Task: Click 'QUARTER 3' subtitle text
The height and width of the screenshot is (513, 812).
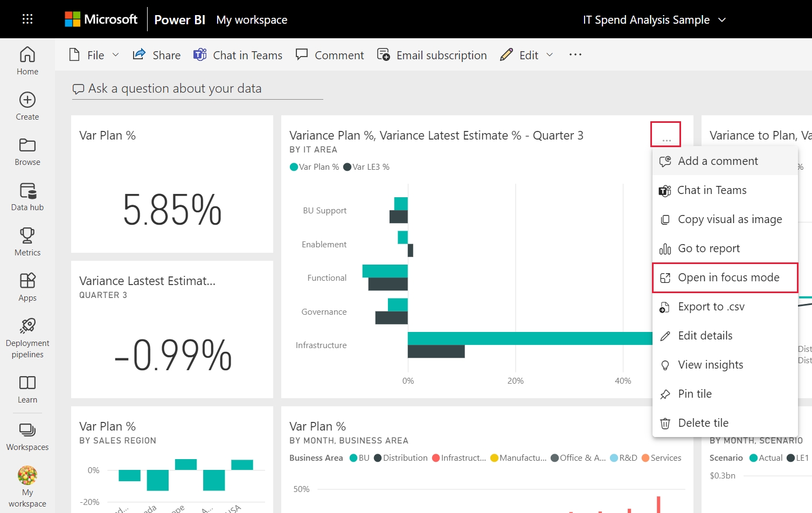Action: 103,295
